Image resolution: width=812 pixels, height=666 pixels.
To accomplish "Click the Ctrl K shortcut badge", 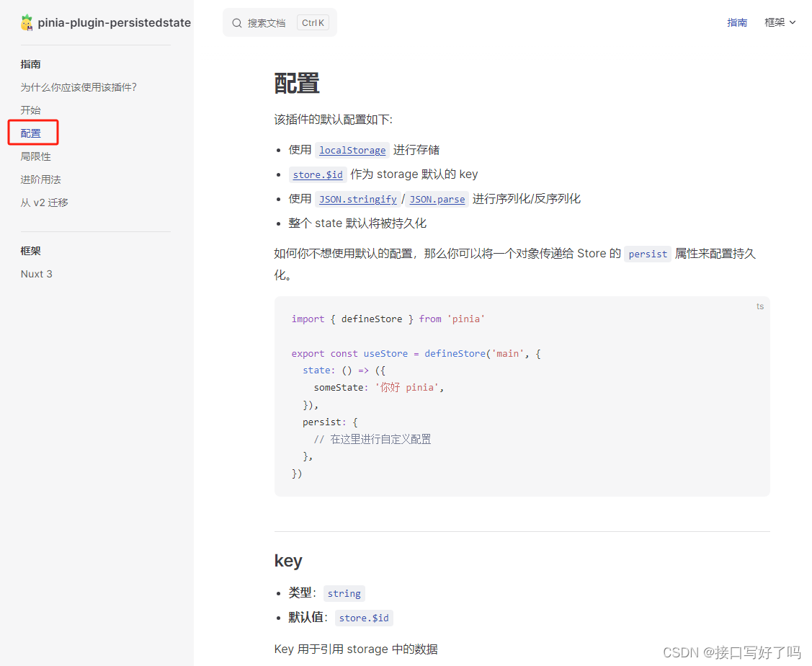I will (312, 22).
